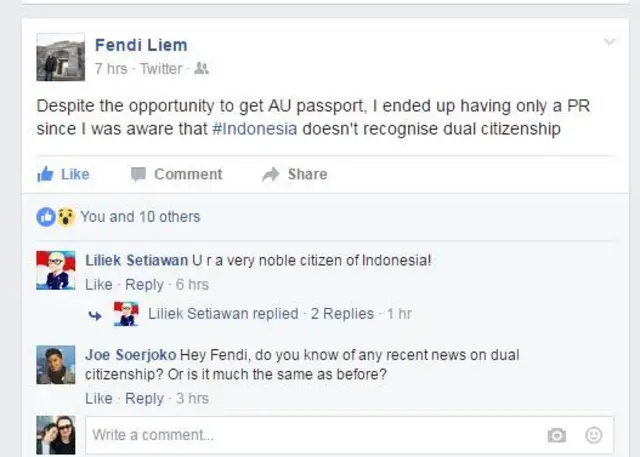Viewport: 640px width, 457px height.
Task: Click Fendi Liem's profile picture thumbnail
Action: pos(61,57)
